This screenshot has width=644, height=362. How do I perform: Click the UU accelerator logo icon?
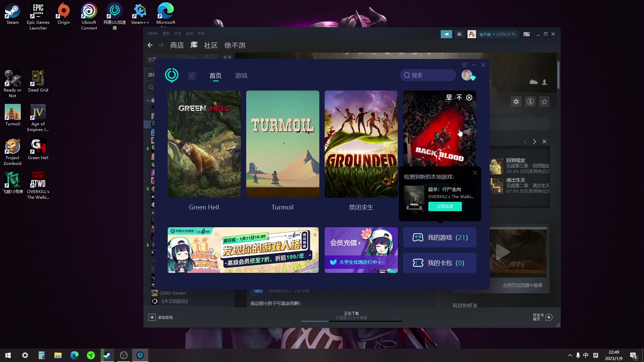click(172, 75)
